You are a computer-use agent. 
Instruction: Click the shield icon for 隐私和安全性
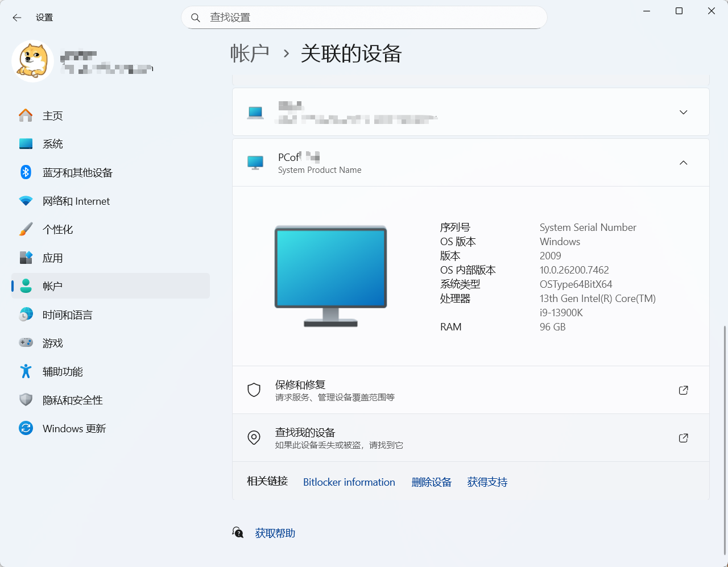point(26,400)
